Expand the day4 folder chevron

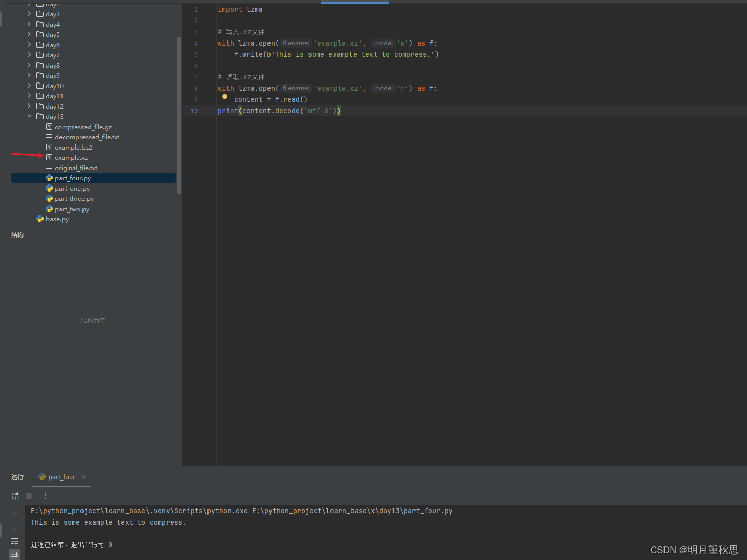(29, 24)
